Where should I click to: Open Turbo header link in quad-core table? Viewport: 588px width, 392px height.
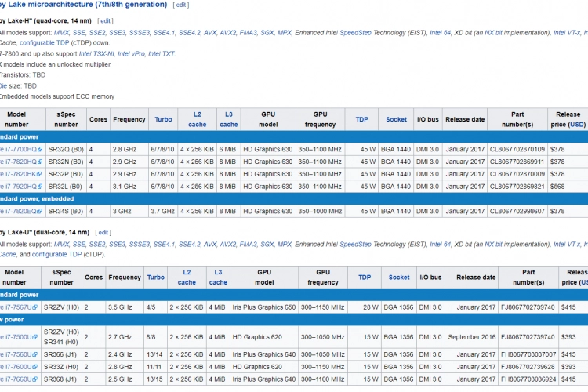tap(163, 119)
